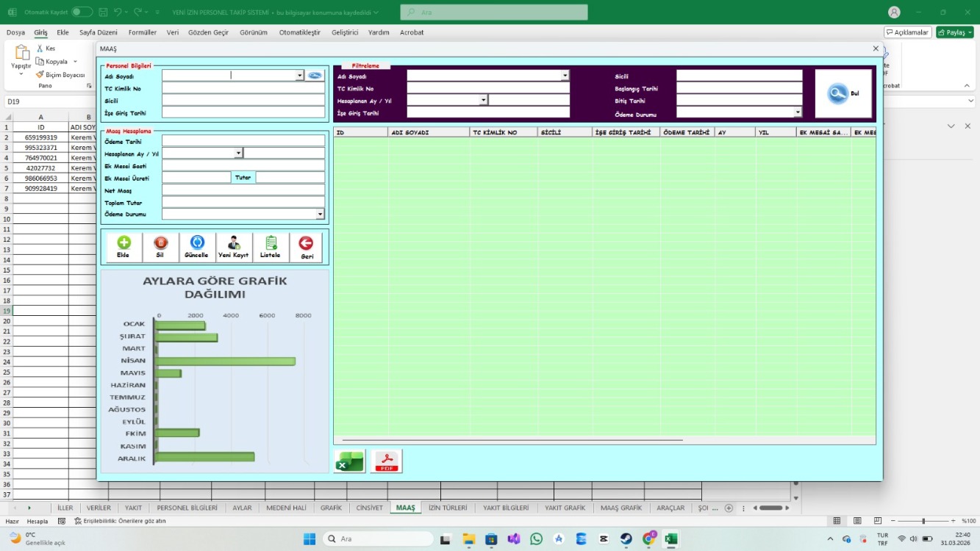The image size is (980, 551).
Task: Click the Undo arrow in title bar
Action: click(x=118, y=12)
